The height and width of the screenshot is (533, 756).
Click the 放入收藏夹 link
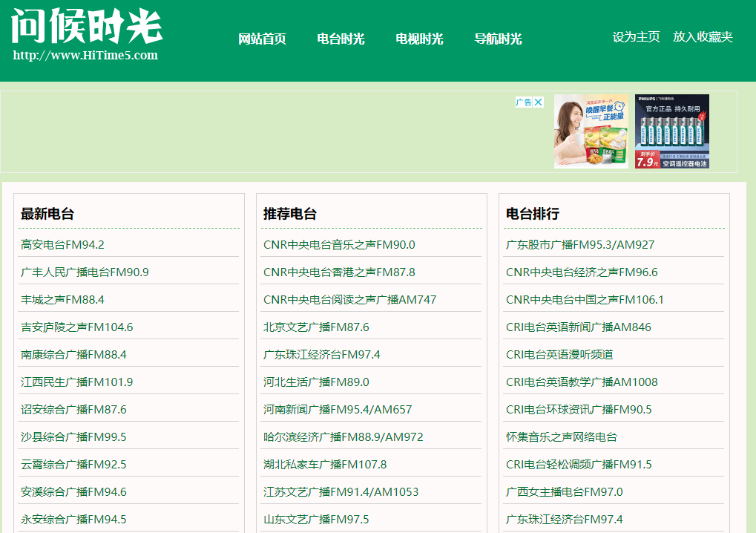pyautogui.click(x=703, y=37)
